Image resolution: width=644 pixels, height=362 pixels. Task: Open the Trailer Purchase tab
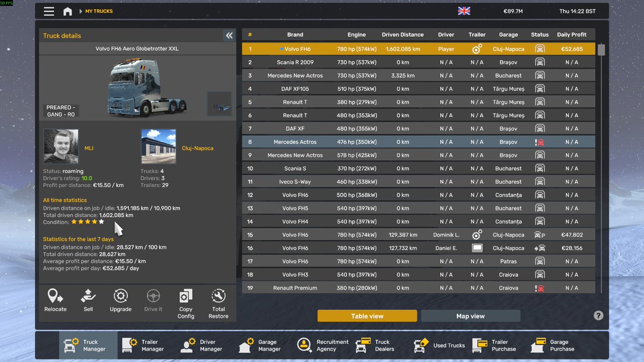click(496, 345)
